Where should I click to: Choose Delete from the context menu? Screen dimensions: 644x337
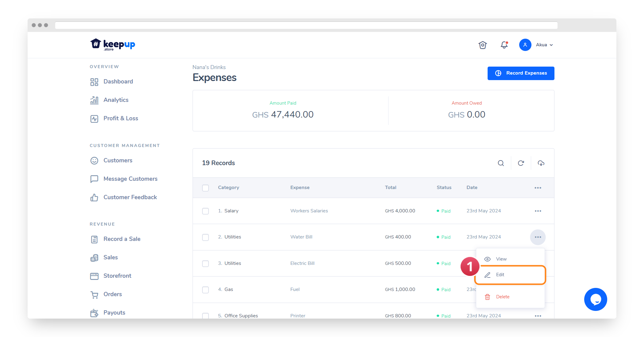coord(502,297)
